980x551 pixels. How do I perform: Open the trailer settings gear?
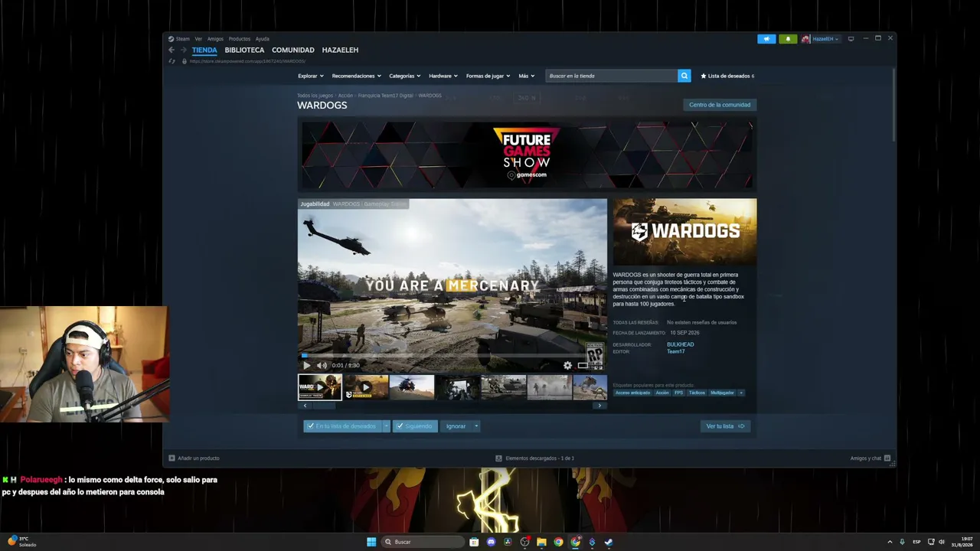point(567,365)
